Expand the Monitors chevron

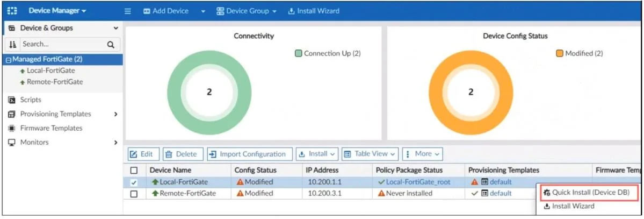pyautogui.click(x=116, y=143)
